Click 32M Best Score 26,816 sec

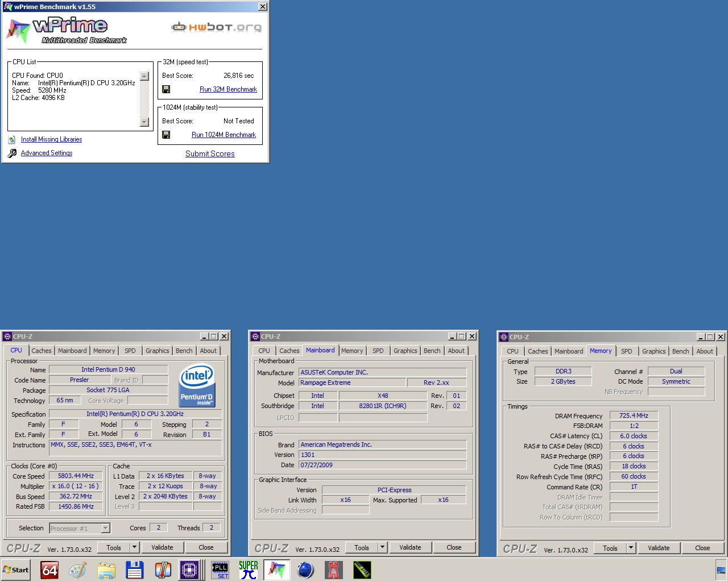coord(239,76)
